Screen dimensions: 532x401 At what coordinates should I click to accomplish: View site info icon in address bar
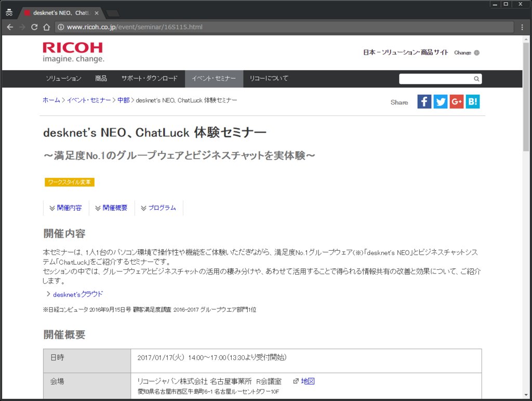61,27
